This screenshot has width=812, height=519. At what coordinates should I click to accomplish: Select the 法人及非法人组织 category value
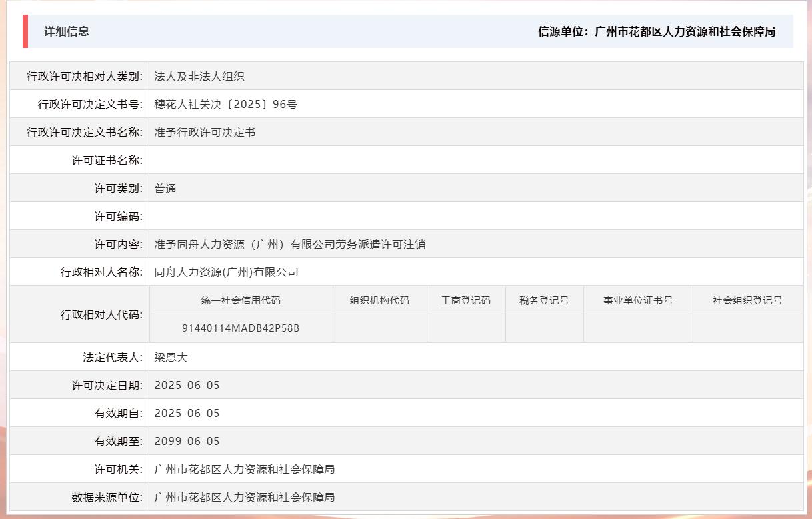[x=198, y=76]
